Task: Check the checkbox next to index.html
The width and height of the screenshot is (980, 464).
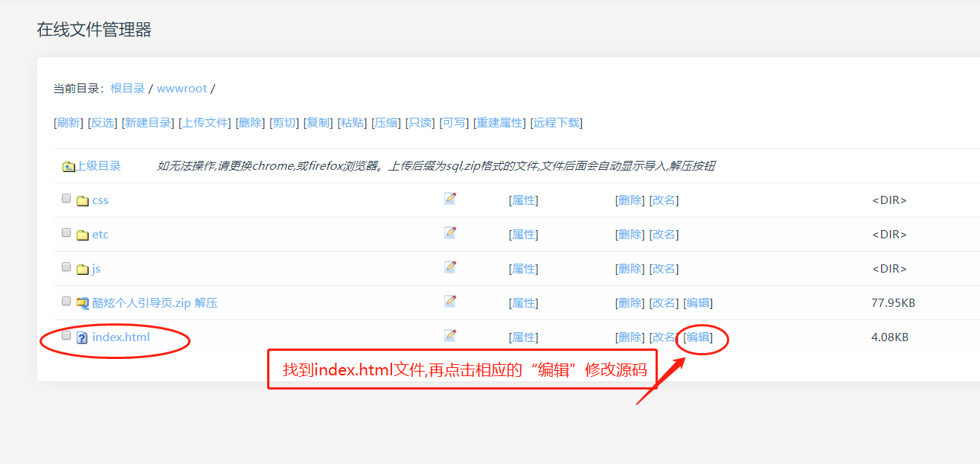Action: [65, 334]
